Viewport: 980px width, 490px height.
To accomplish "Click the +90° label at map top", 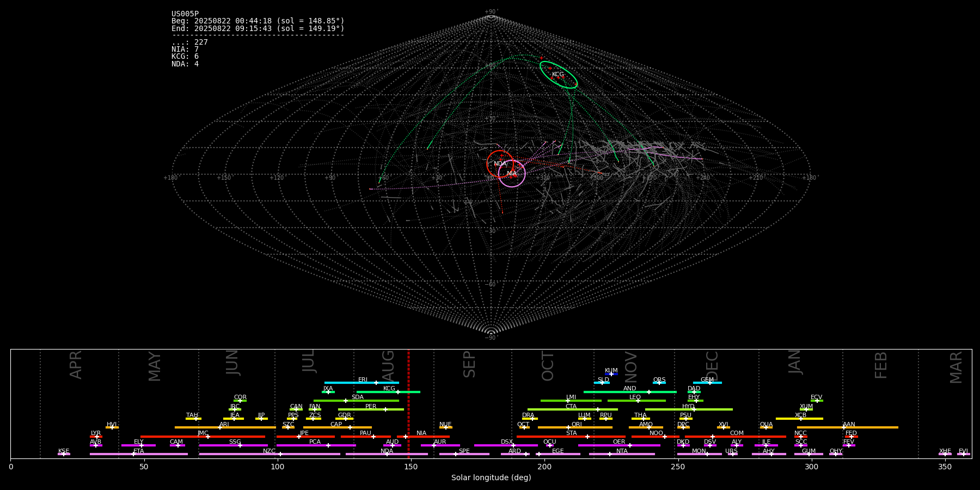I will (x=491, y=12).
